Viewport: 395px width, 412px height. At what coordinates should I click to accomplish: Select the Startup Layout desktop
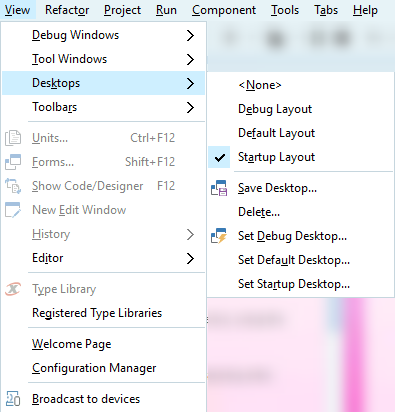pos(300,157)
